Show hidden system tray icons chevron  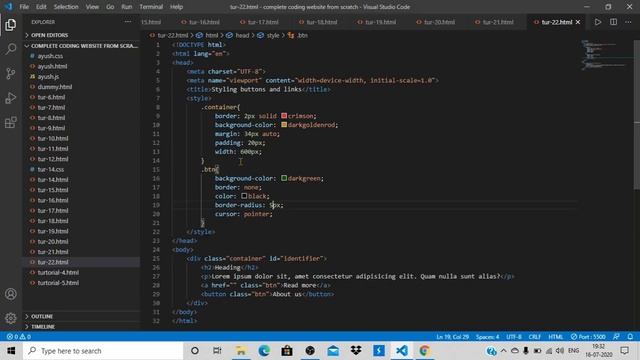pyautogui.click(x=504, y=351)
